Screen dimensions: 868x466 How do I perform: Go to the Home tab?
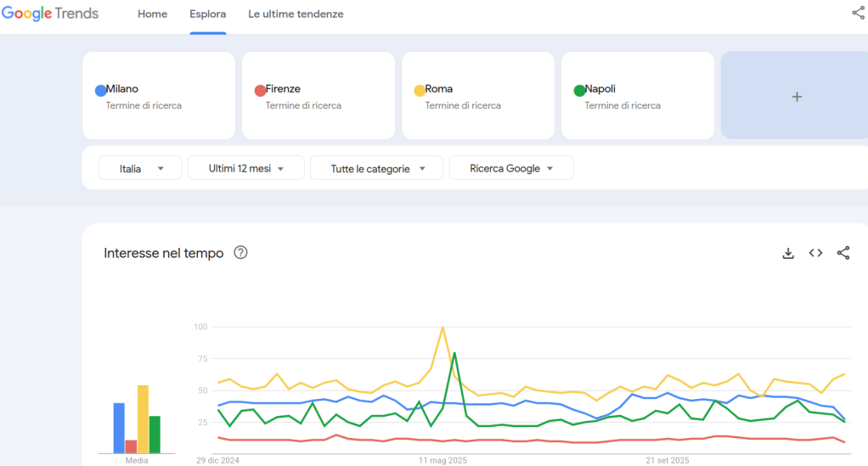(152, 14)
